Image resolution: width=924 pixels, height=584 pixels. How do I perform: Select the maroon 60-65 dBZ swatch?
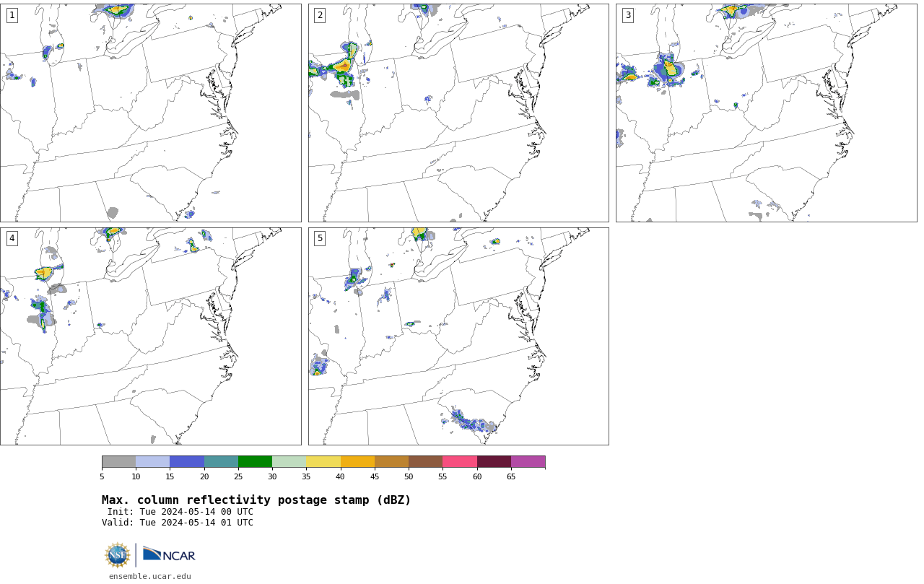pyautogui.click(x=494, y=462)
